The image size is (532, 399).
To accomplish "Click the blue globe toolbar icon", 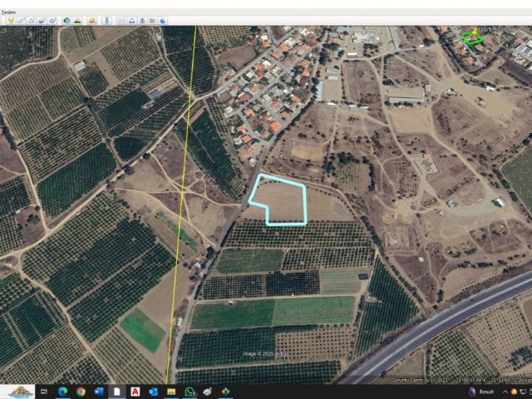I will click(x=163, y=21).
